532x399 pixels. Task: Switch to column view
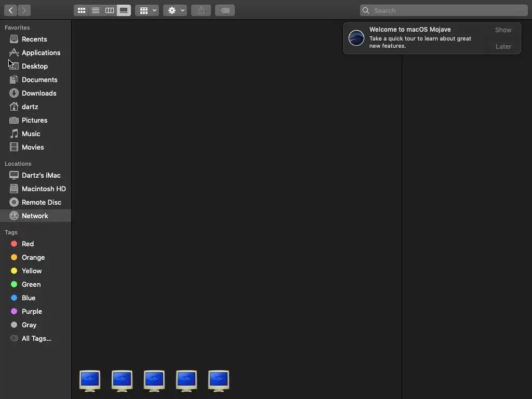[110, 10]
